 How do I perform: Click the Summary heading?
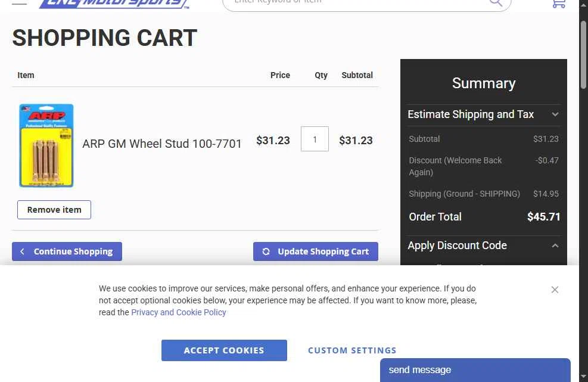483,83
